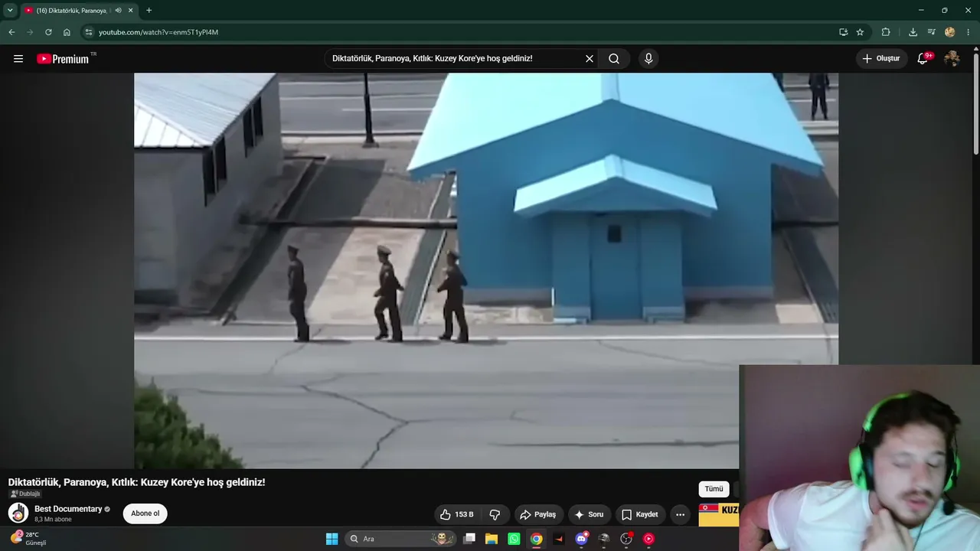Open the weather widget showing 28°C
Screen dimensions: 980x551
click(28, 539)
